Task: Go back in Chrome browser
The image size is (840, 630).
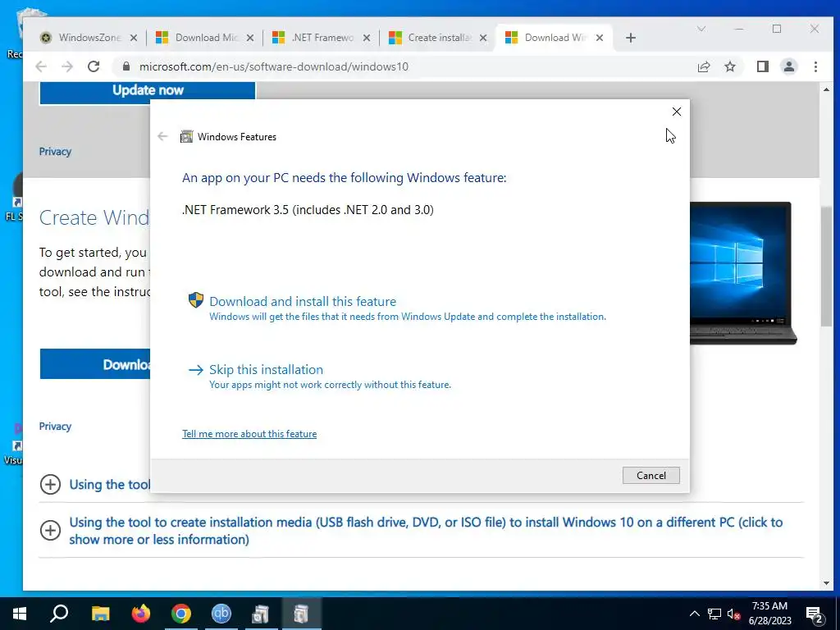Action: click(41, 66)
